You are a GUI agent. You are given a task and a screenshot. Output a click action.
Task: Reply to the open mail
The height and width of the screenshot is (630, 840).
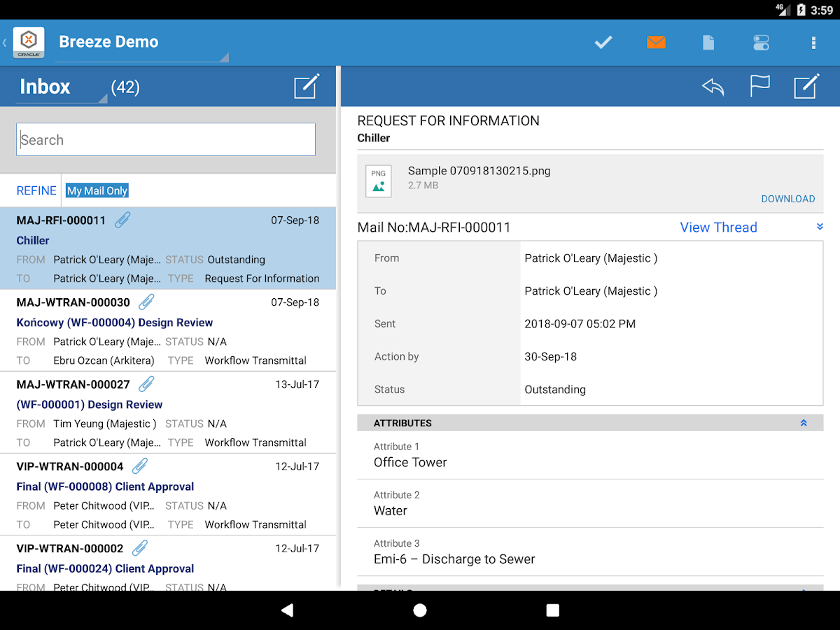713,87
